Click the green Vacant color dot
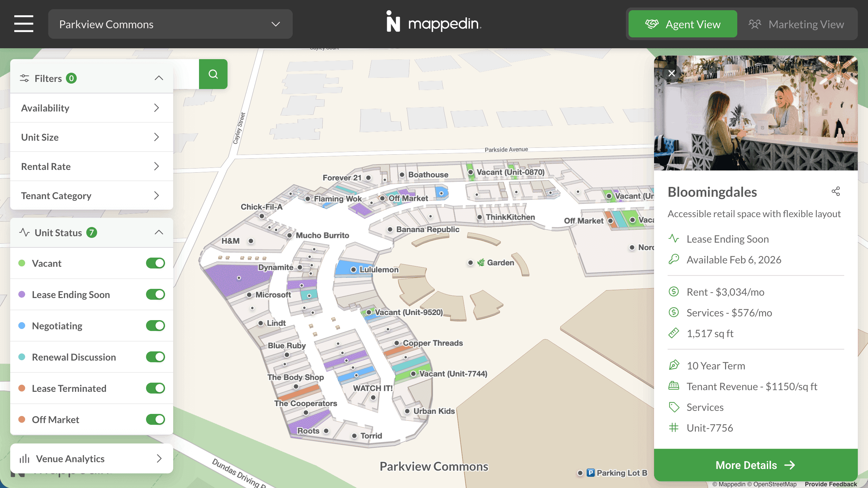This screenshot has height=488, width=868. [x=22, y=263]
